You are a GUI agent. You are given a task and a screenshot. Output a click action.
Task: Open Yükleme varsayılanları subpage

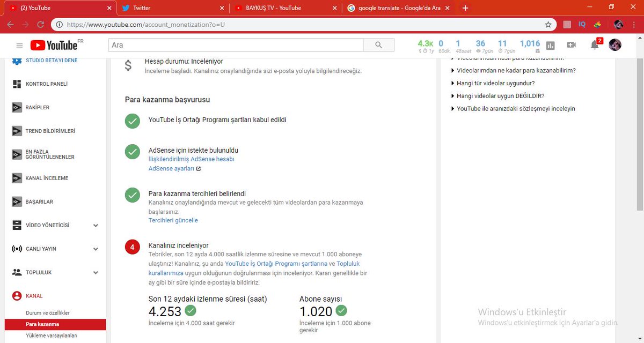pyautogui.click(x=52, y=335)
